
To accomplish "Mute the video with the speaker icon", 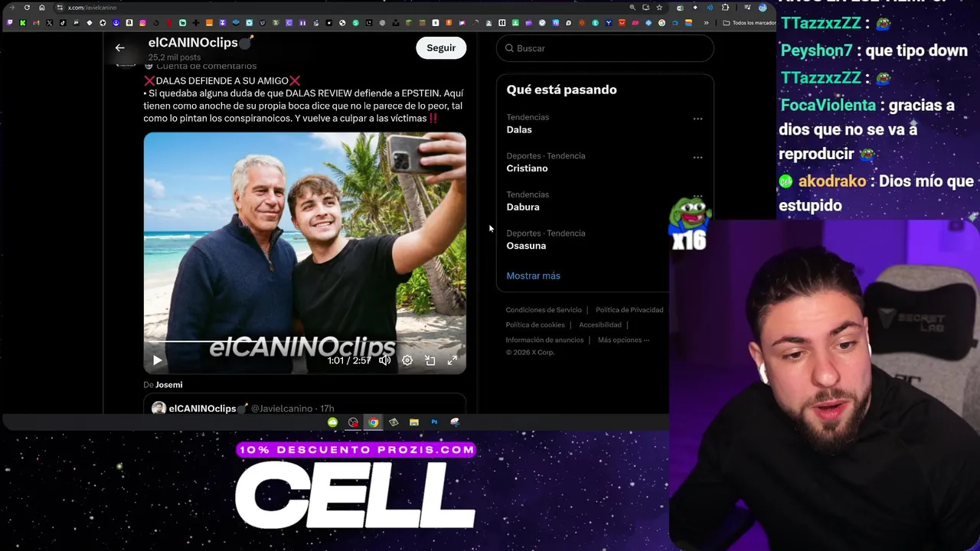I will tap(384, 360).
